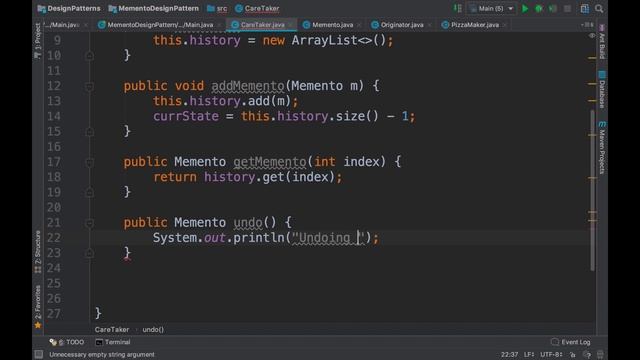This screenshot has width=640, height=360.
Task: Open the Event Log panel
Action: tap(571, 342)
